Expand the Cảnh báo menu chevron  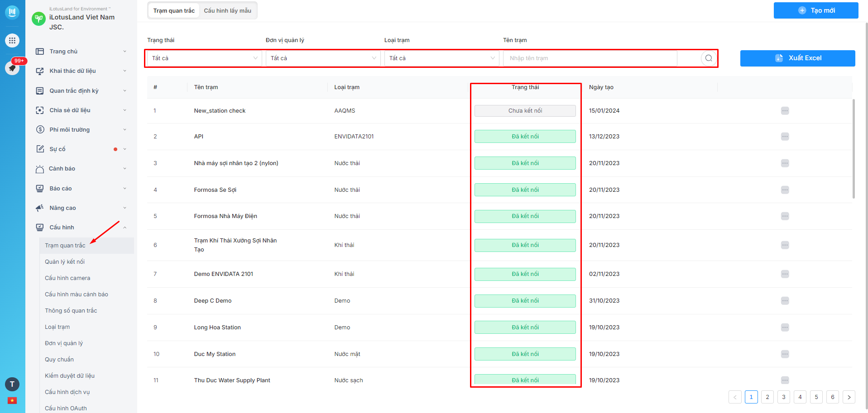(x=125, y=169)
